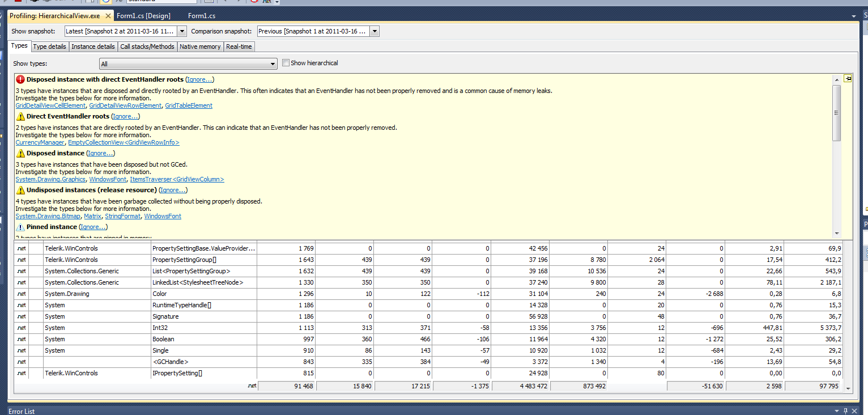Select the <GCHandle> type cell
Viewport: 868px width, 415px height.
click(204, 362)
